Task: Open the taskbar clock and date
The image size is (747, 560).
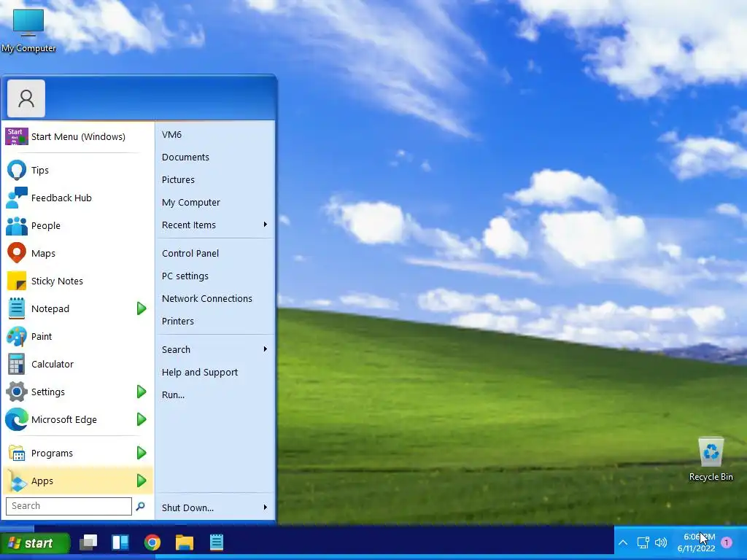Action: pyautogui.click(x=697, y=542)
